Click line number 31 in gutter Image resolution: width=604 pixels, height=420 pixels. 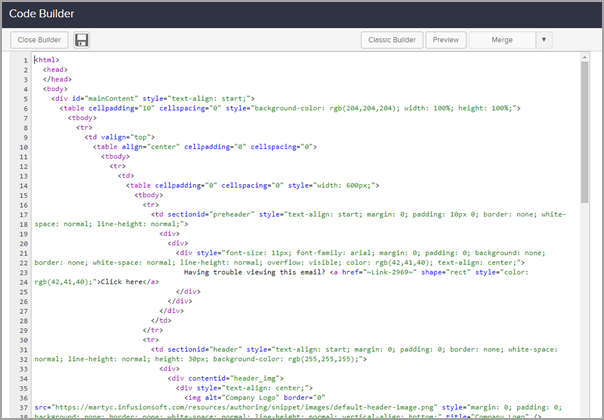click(23, 348)
